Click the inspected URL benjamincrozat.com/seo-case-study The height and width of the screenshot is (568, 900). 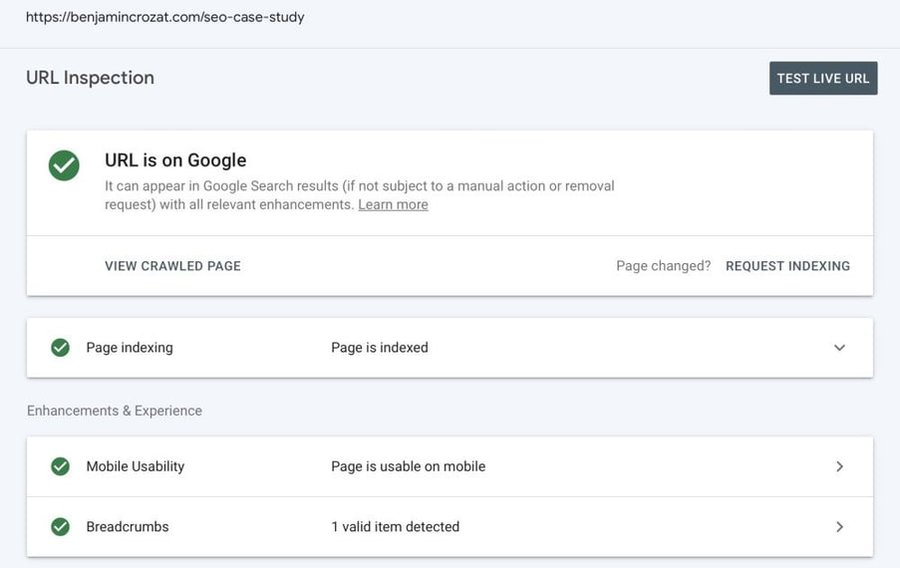(165, 17)
